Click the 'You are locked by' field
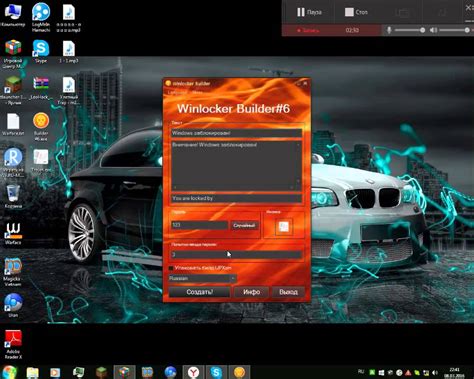 click(236, 199)
